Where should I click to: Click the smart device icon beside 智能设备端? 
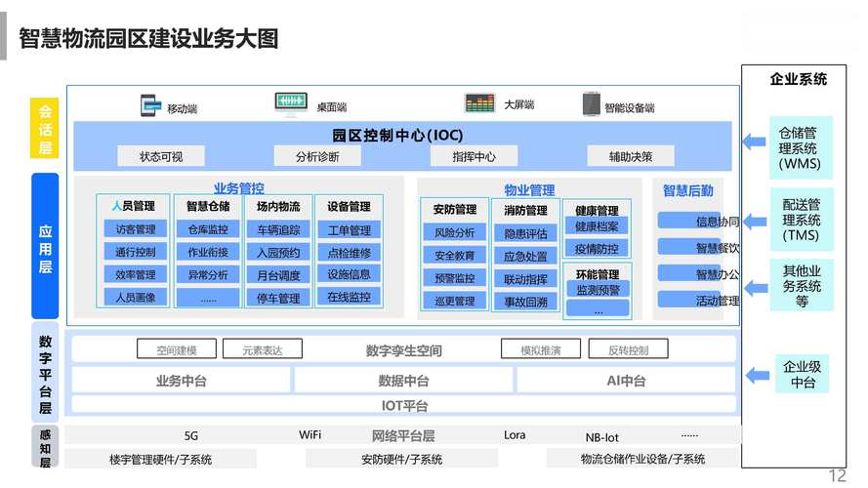click(x=592, y=104)
